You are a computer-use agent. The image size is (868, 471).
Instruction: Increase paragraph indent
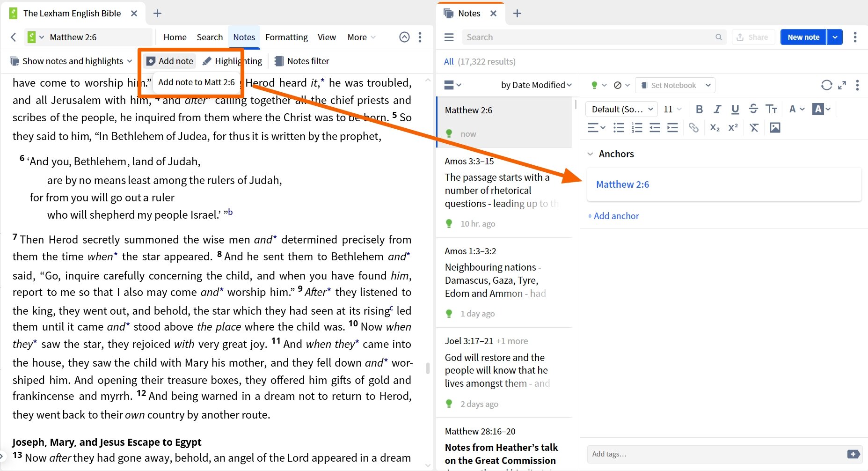[672, 127]
